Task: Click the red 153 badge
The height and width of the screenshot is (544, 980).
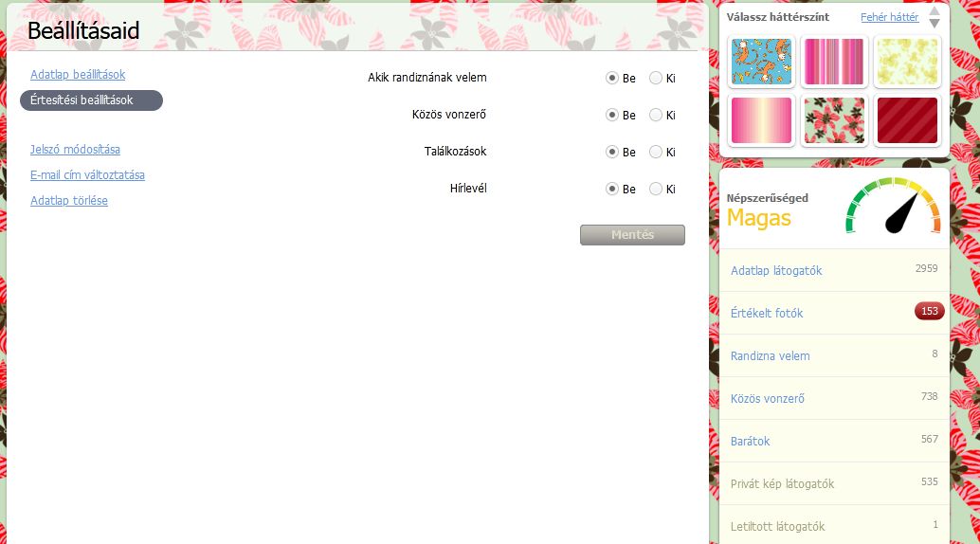Action: [930, 311]
